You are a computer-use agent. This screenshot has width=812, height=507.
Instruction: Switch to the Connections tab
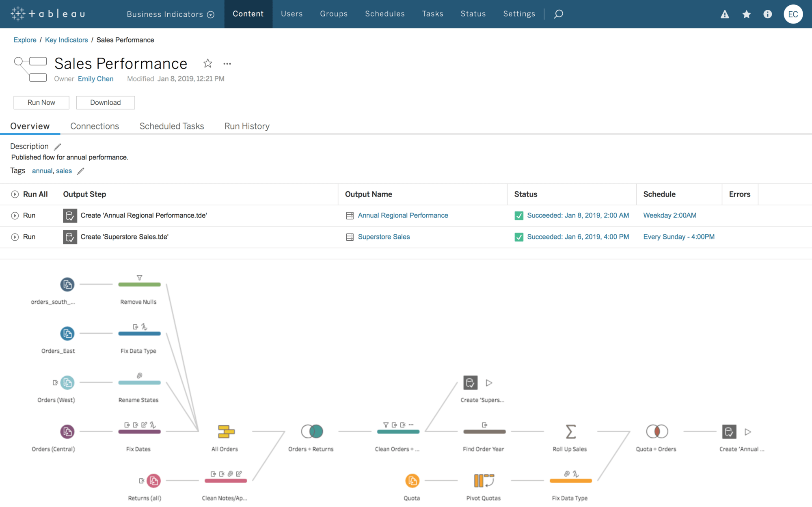tap(95, 126)
